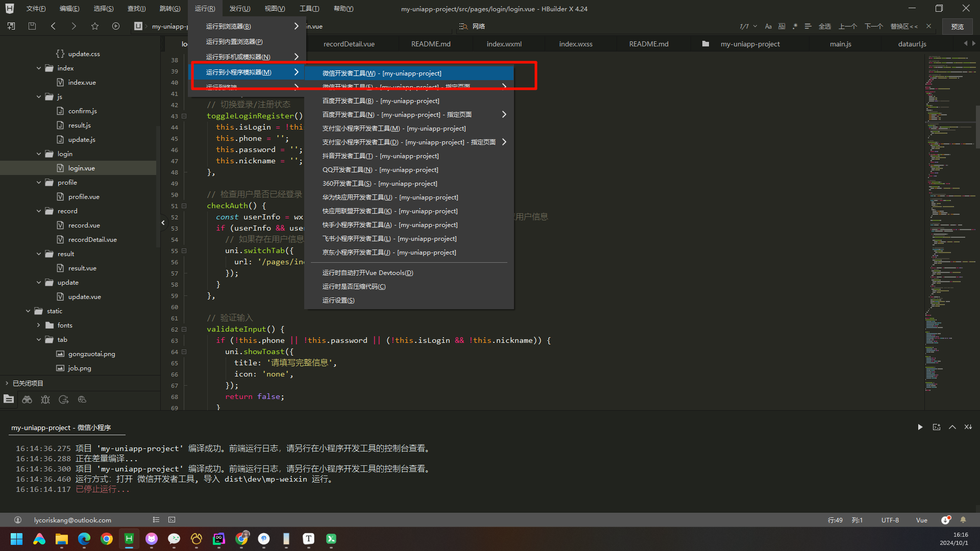Open the run settings menu entry
The image size is (980, 551).
[x=338, y=300]
